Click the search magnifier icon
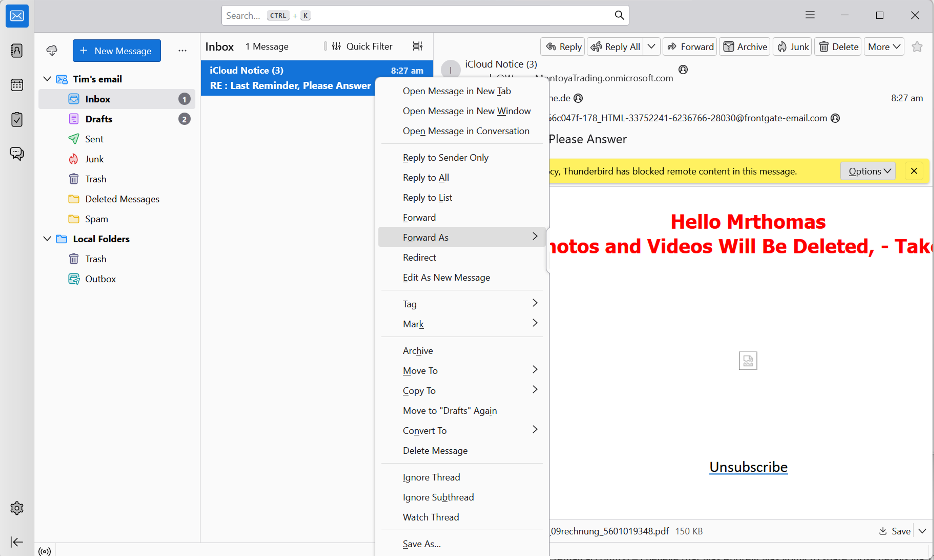This screenshot has width=934, height=560. pyautogui.click(x=619, y=15)
